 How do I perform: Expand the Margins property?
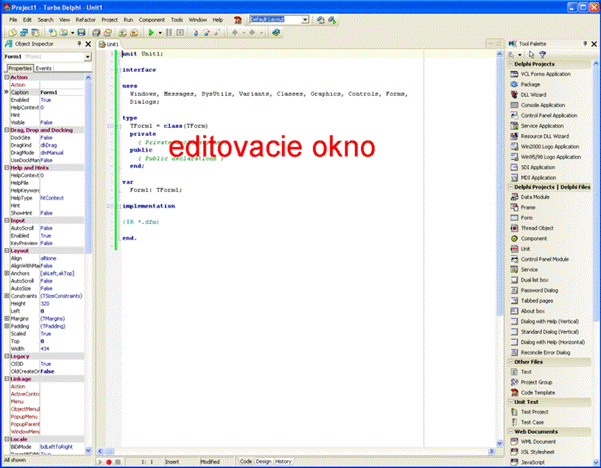(7, 319)
